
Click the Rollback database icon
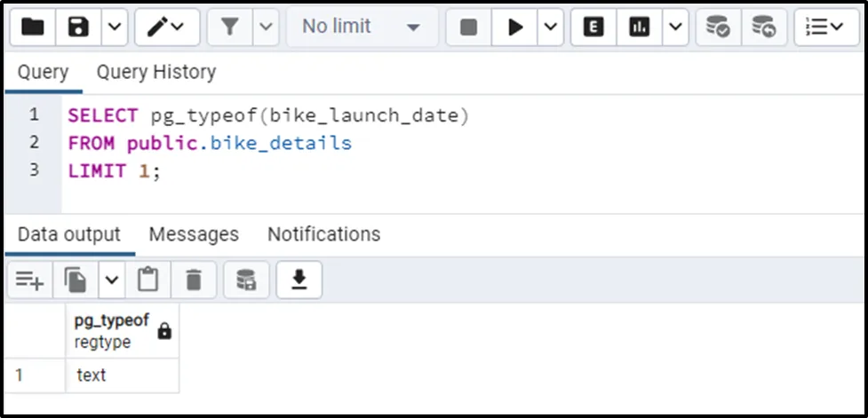[763, 28]
